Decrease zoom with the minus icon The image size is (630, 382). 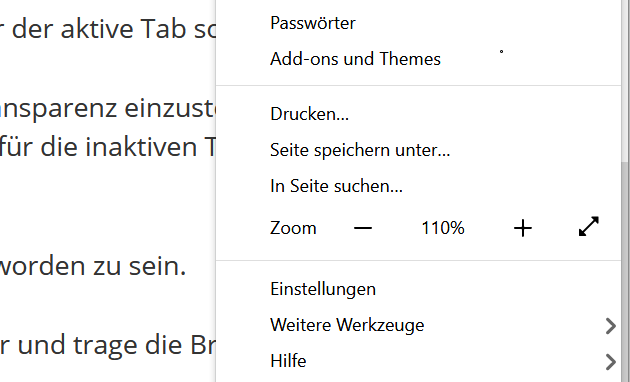point(363,228)
